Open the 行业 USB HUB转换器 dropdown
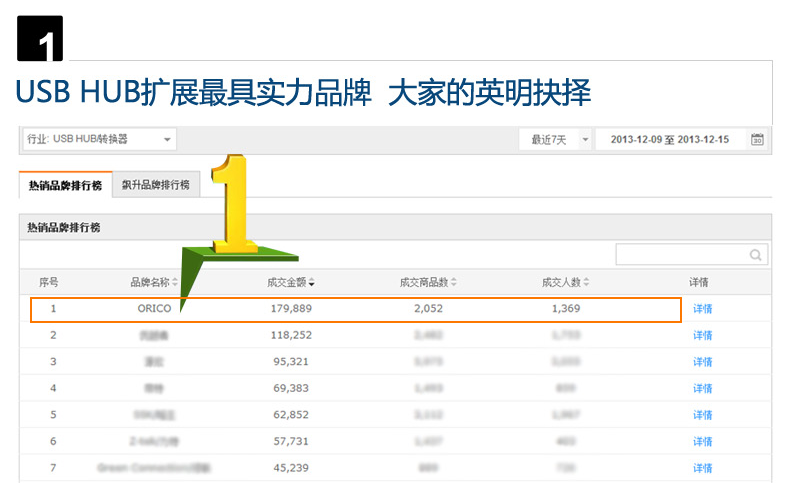The image size is (790, 493). [x=99, y=139]
